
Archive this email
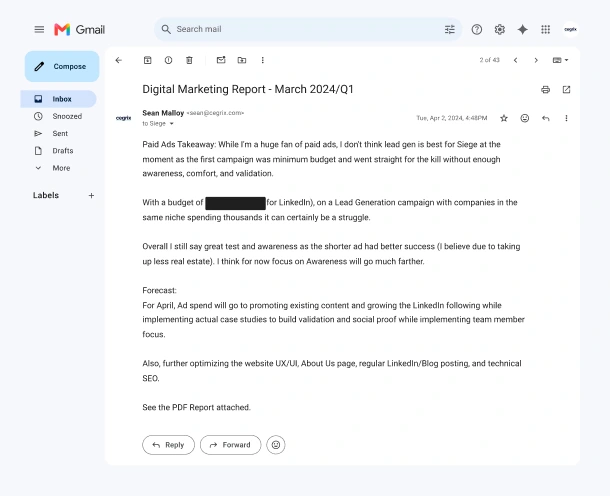pos(147,60)
